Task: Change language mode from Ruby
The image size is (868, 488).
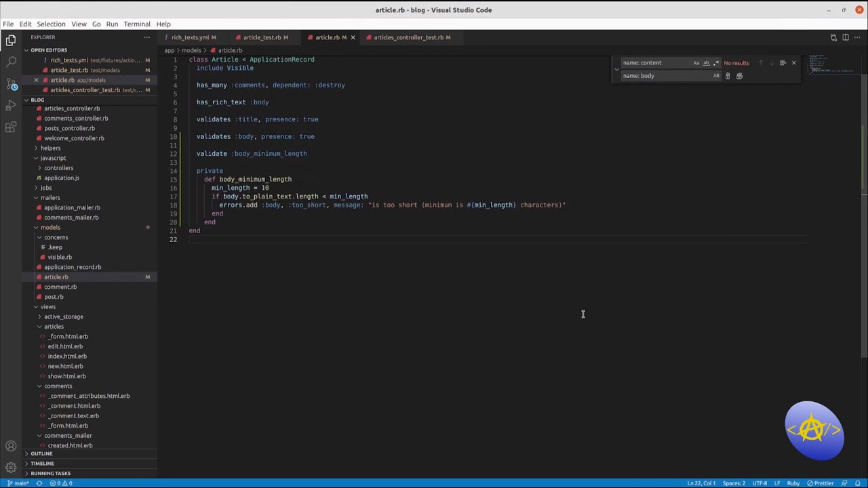Action: point(793,483)
